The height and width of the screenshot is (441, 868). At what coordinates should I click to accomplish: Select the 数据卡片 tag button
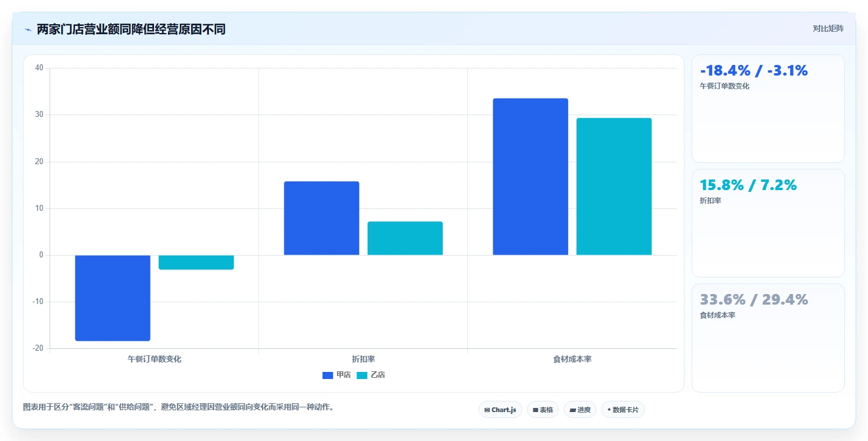[623, 410]
